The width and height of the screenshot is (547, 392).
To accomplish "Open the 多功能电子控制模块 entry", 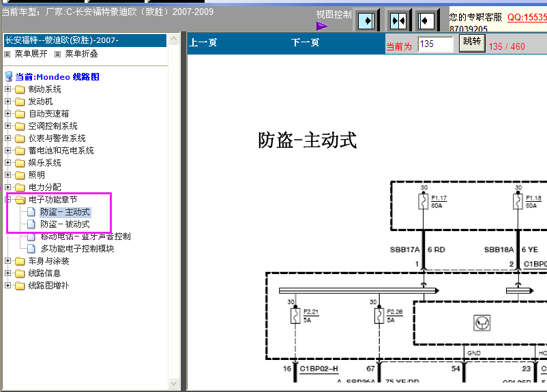I will point(78,249).
